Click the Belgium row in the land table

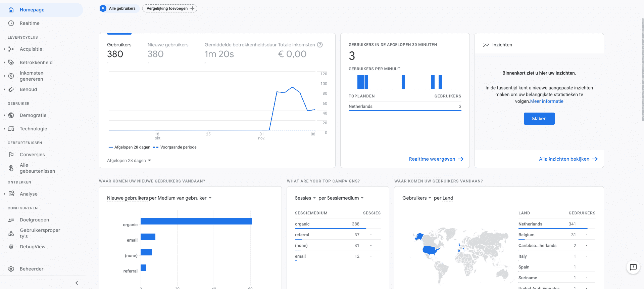[x=557, y=235]
